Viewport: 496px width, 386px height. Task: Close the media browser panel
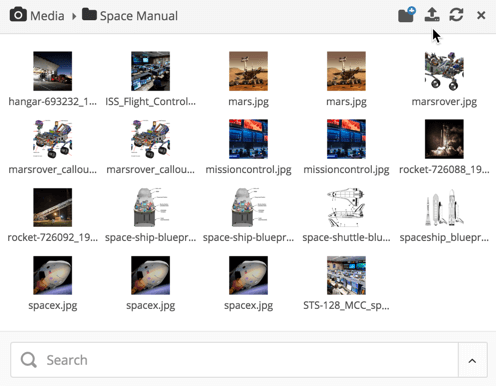(x=481, y=15)
